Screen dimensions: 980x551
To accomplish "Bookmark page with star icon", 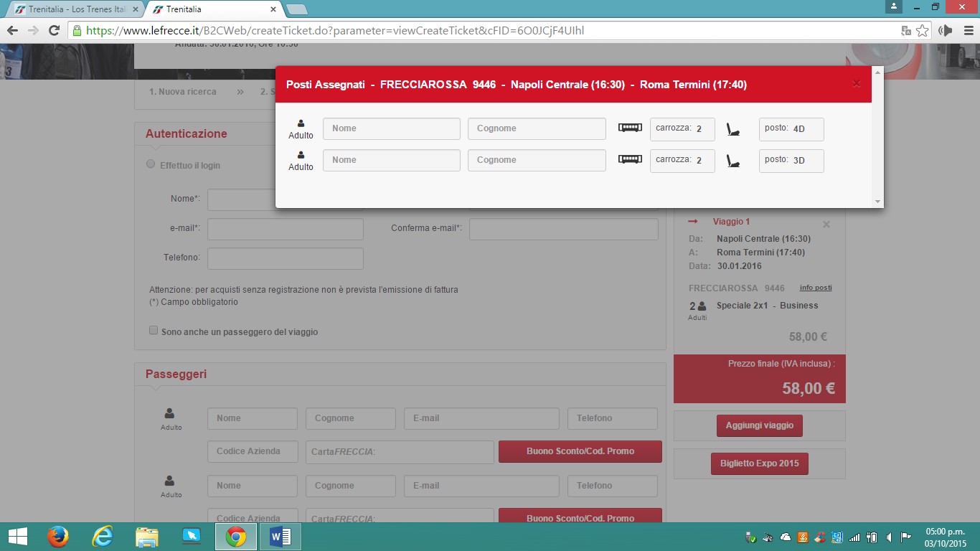I will 923,31.
